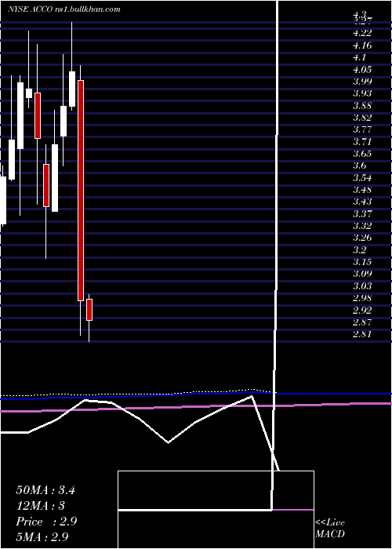Click the 2.98 price axis label
Viewport: 392px width, 549px height.
click(362, 298)
